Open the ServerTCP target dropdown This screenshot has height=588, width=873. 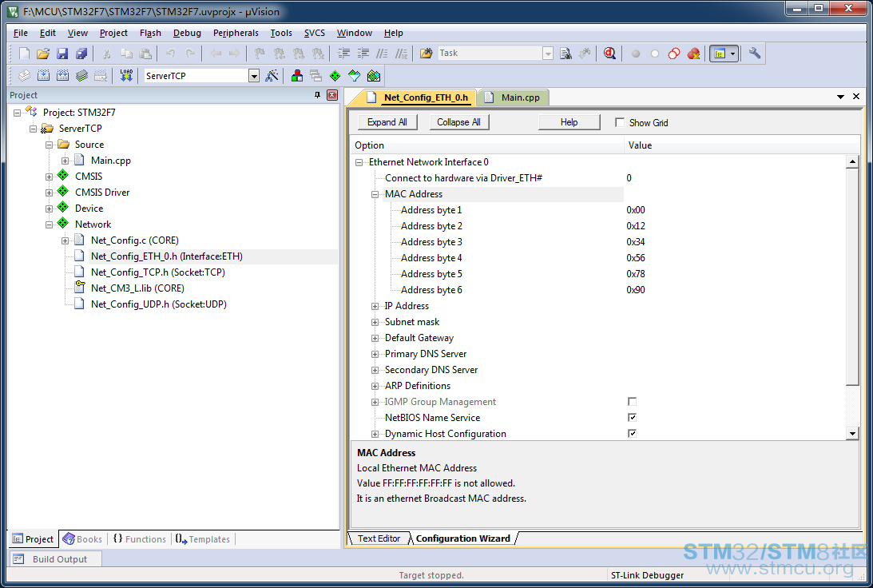254,76
